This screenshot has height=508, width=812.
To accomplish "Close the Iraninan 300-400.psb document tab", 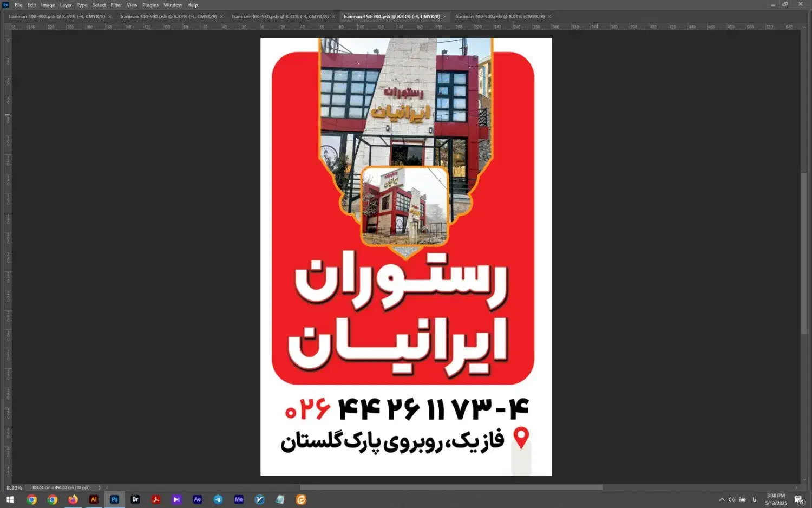I will point(109,16).
